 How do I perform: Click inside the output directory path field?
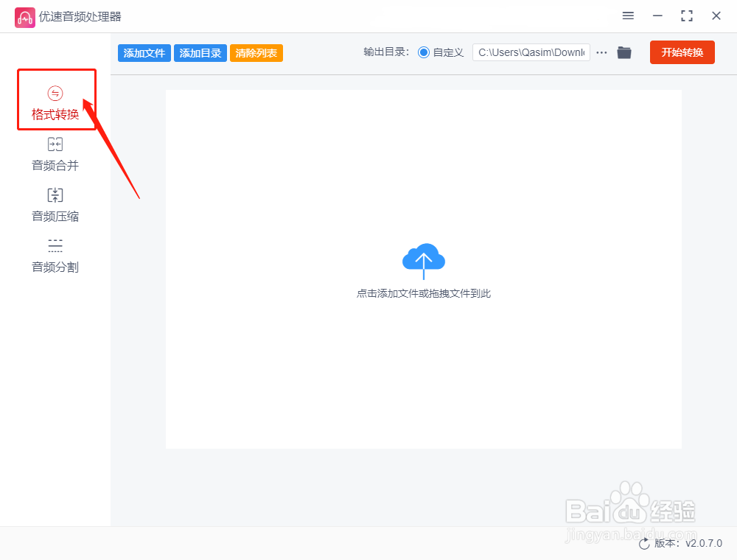pos(531,52)
